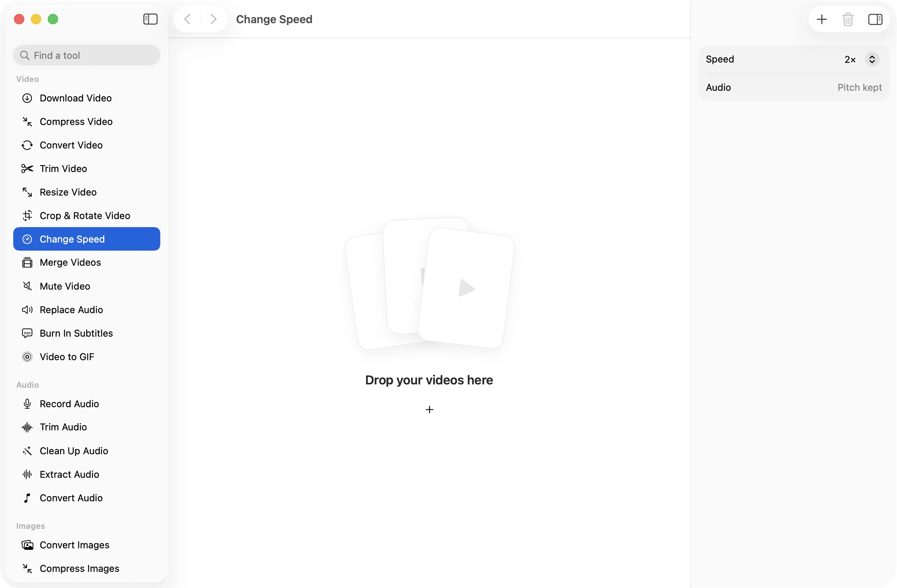Click the Pitch kept audio value

tap(860, 87)
